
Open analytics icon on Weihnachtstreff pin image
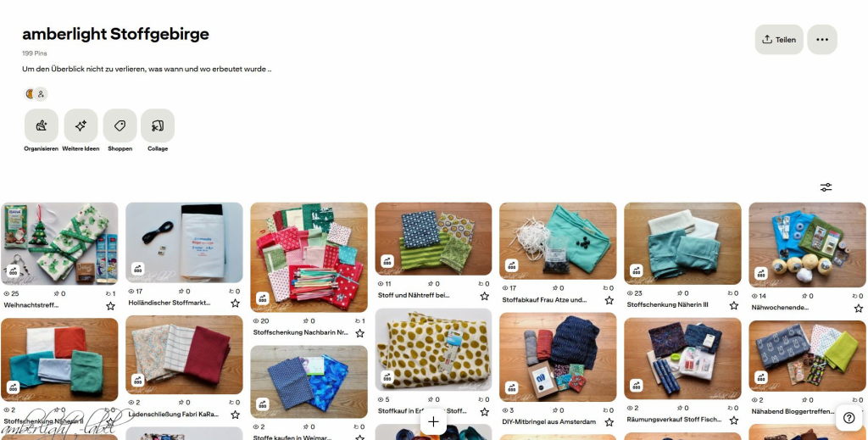click(x=14, y=271)
